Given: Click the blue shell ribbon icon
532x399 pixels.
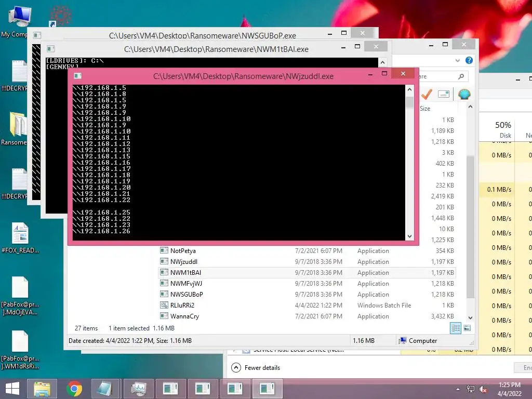Looking at the screenshot, I should coord(464,94).
